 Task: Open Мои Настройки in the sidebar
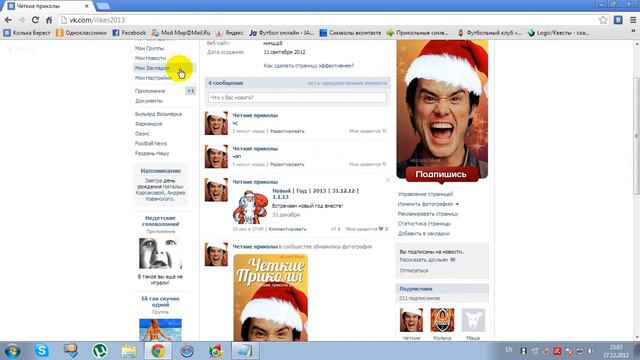coord(153,78)
